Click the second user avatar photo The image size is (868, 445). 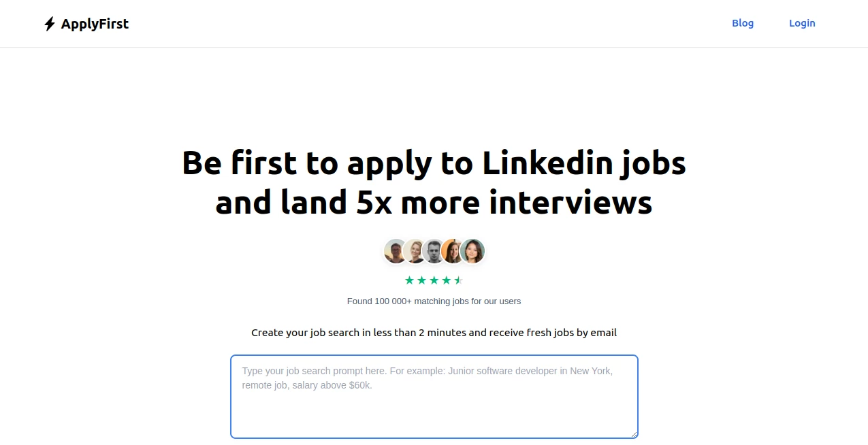[415, 251]
